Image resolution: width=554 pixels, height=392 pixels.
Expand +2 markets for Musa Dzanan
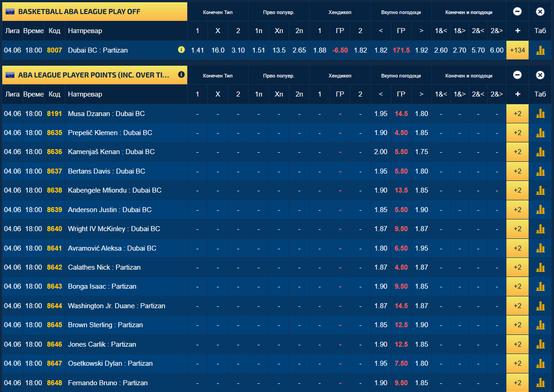point(517,114)
